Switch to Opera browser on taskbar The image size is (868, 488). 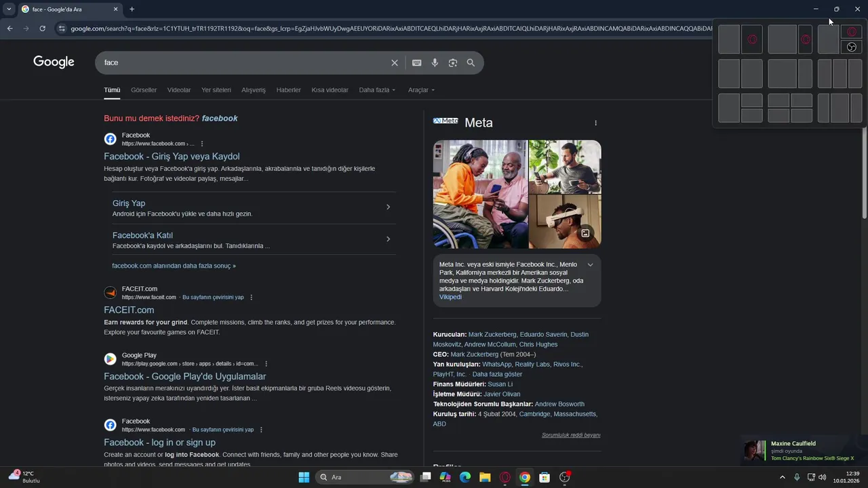[505, 477]
